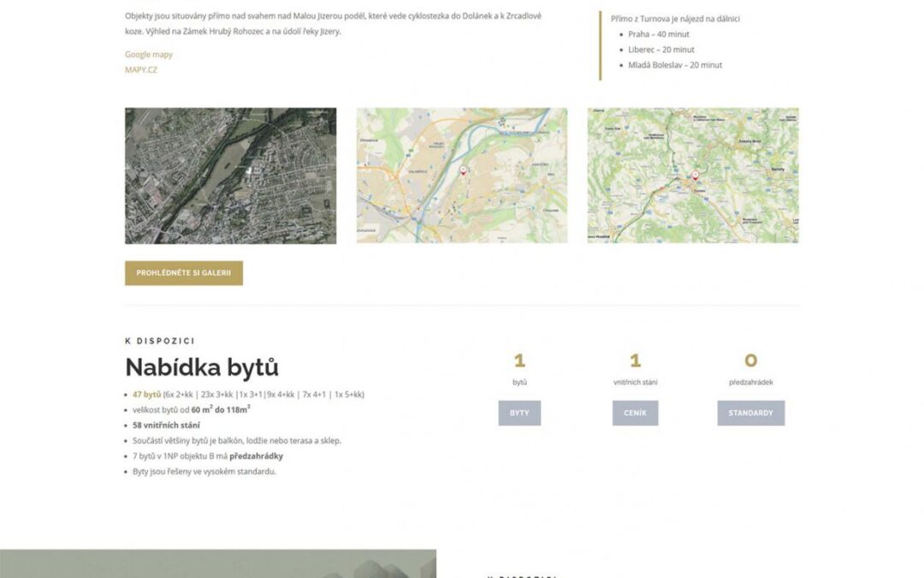Click the '47 bytů' gold link

[x=147, y=395]
